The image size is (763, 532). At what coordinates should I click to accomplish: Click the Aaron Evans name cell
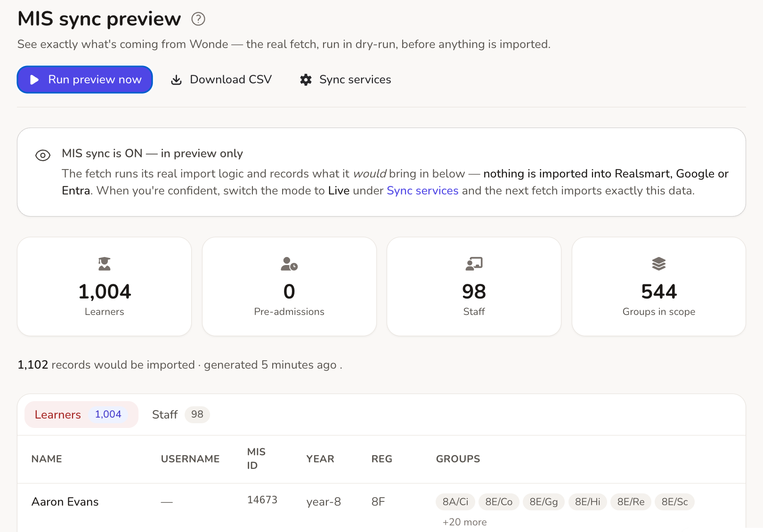pos(65,502)
